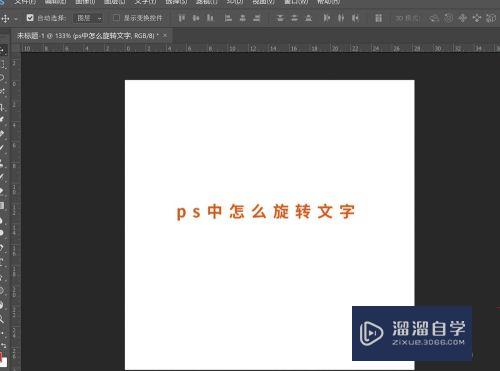
Task: Click Align right edges icon
Action: (257, 18)
